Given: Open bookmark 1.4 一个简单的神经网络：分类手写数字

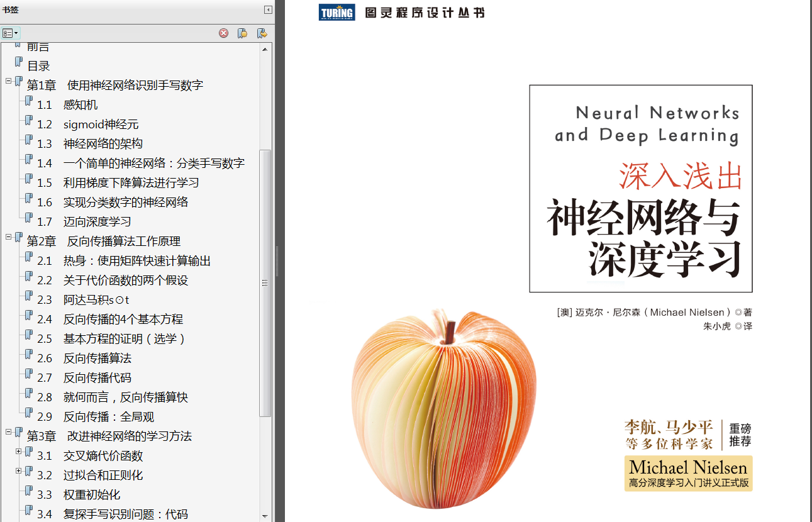Looking at the screenshot, I should 141,164.
